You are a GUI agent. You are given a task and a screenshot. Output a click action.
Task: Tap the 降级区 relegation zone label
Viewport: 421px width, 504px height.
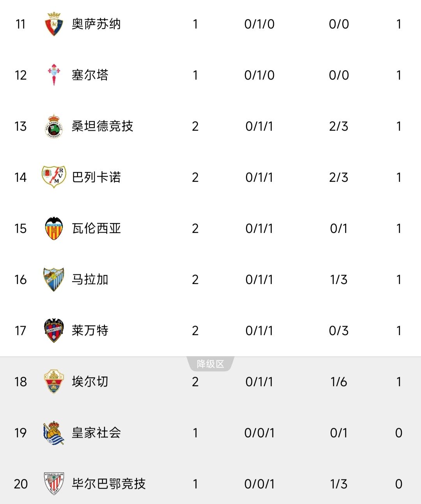point(210,364)
